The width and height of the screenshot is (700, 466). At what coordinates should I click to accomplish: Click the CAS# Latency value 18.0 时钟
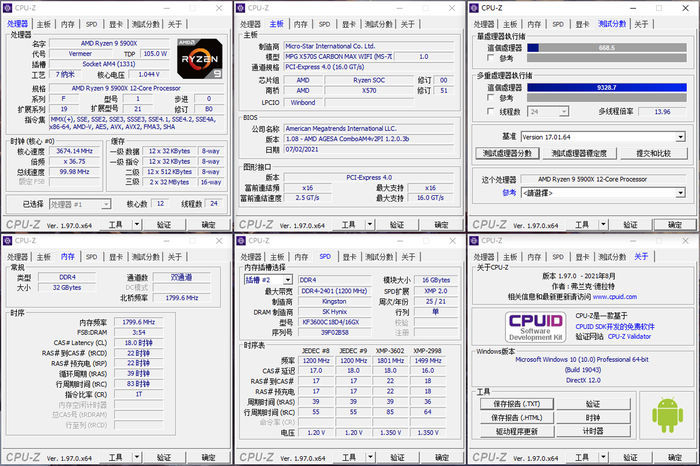(x=138, y=343)
